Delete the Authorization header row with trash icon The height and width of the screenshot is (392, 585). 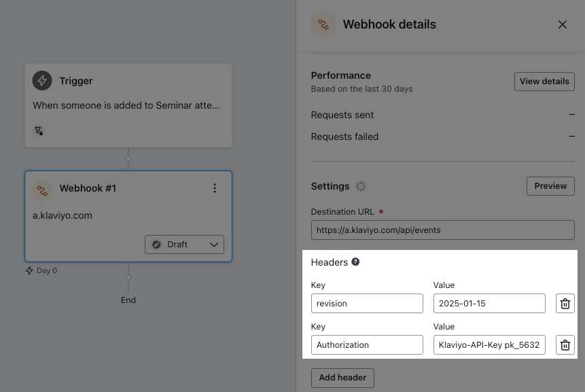click(x=565, y=344)
